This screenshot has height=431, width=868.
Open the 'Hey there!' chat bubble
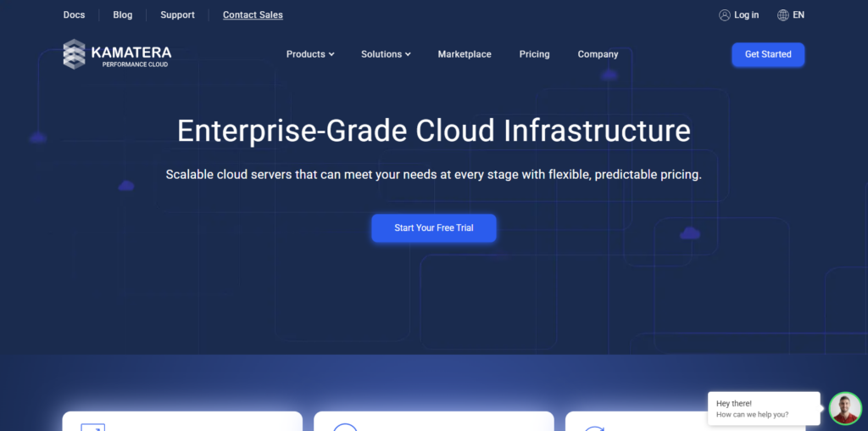(x=764, y=408)
